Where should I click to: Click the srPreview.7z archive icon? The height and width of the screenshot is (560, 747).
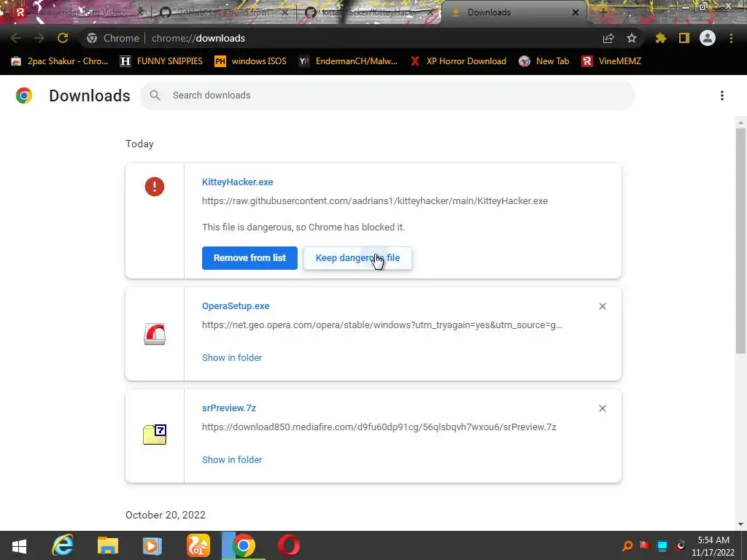(155, 435)
